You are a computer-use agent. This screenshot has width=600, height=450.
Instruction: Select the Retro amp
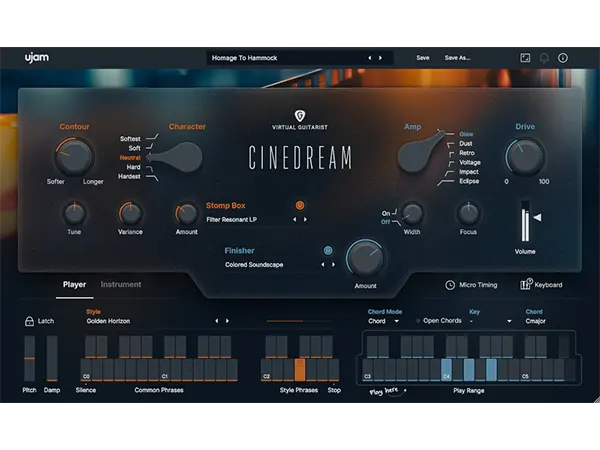(x=467, y=153)
